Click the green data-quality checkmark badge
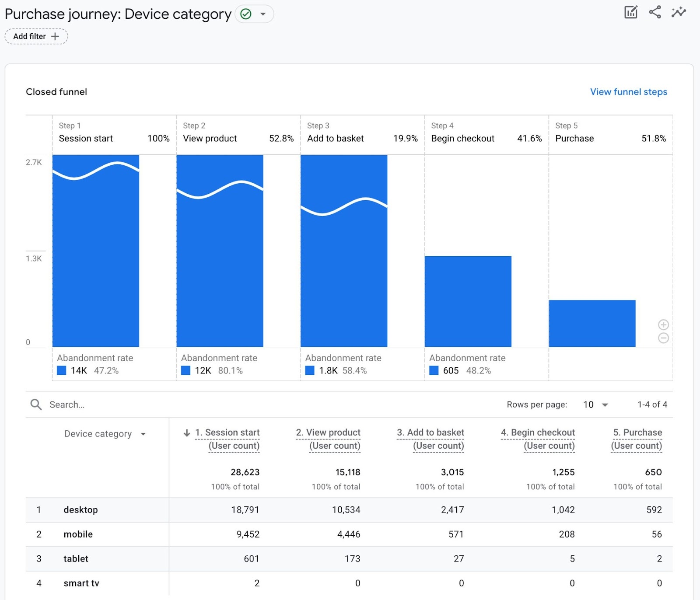Viewport: 700px width, 600px height. coord(245,14)
